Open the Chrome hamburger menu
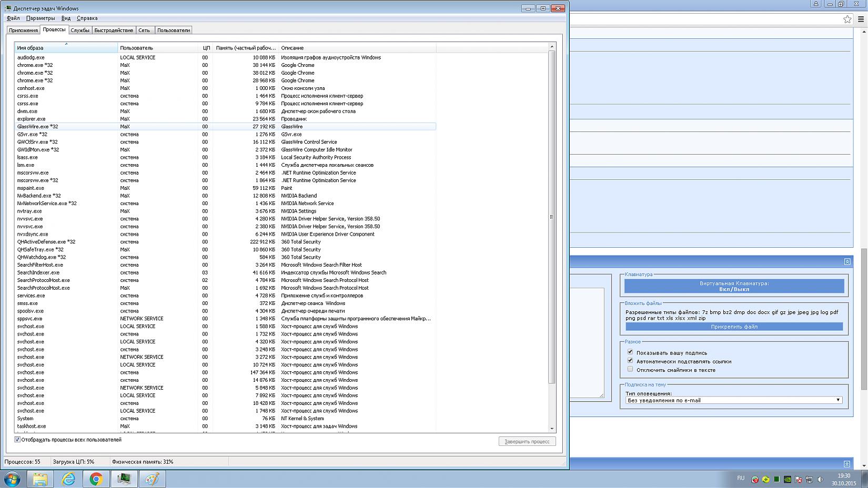The width and height of the screenshot is (868, 488). pyautogui.click(x=861, y=19)
